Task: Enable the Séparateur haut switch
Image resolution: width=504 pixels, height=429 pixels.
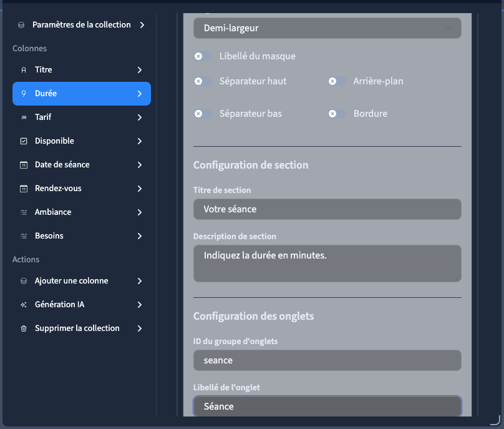Action: (x=203, y=81)
